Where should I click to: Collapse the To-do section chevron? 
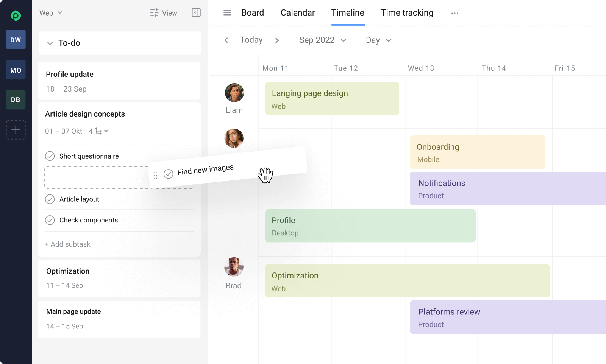point(50,43)
